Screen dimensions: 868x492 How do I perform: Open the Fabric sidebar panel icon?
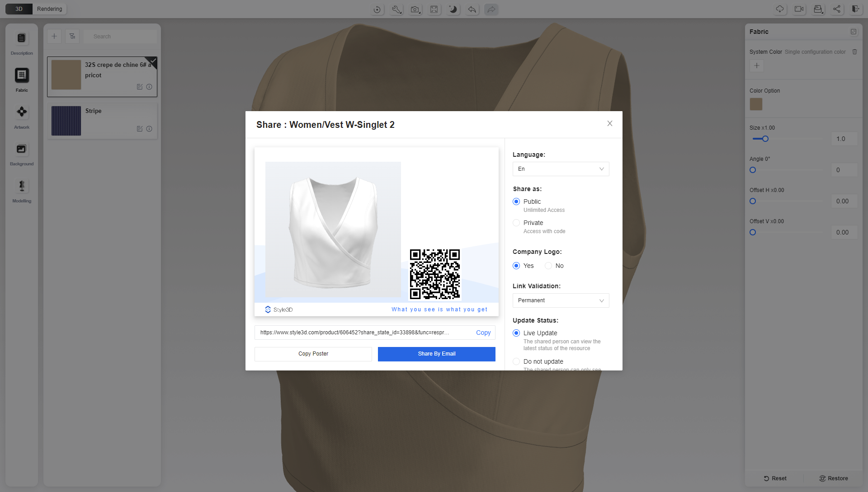(x=22, y=75)
